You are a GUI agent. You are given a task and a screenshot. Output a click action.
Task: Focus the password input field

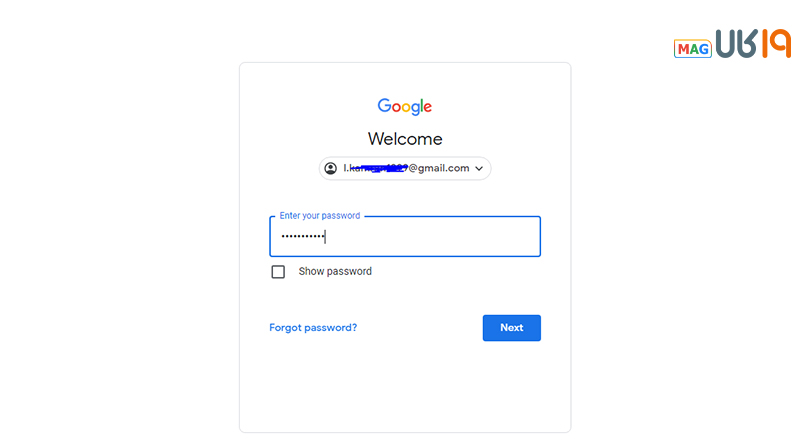coord(430,237)
